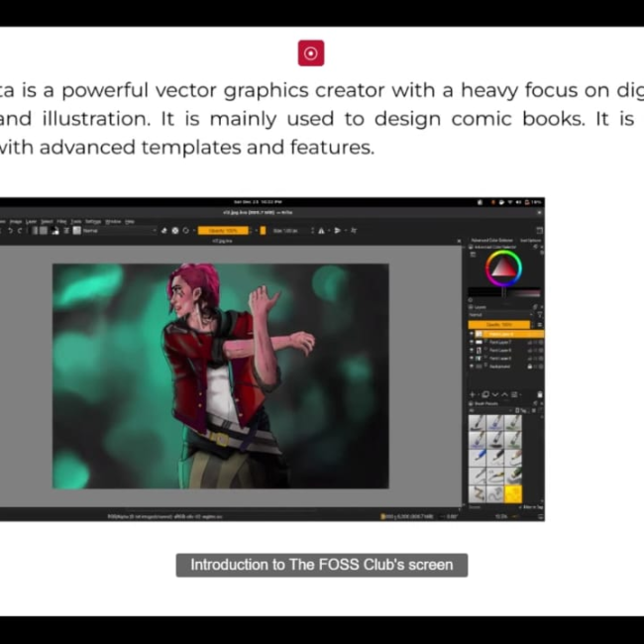
Task: Hide Paint Layer 5 using its eye icon
Action: point(472,358)
